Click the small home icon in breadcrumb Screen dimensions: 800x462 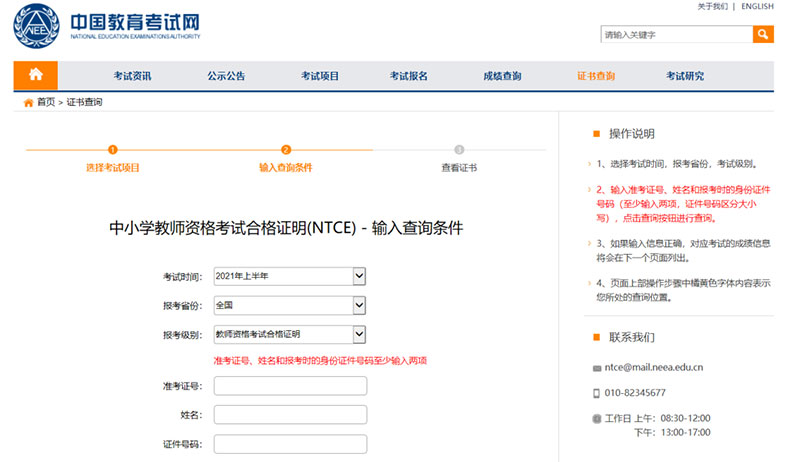(28, 102)
